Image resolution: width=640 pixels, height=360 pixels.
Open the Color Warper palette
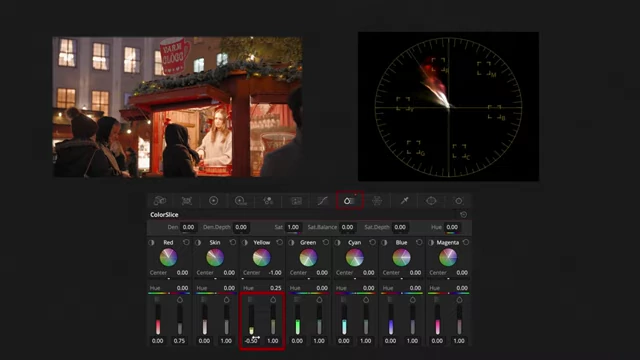pos(377,200)
